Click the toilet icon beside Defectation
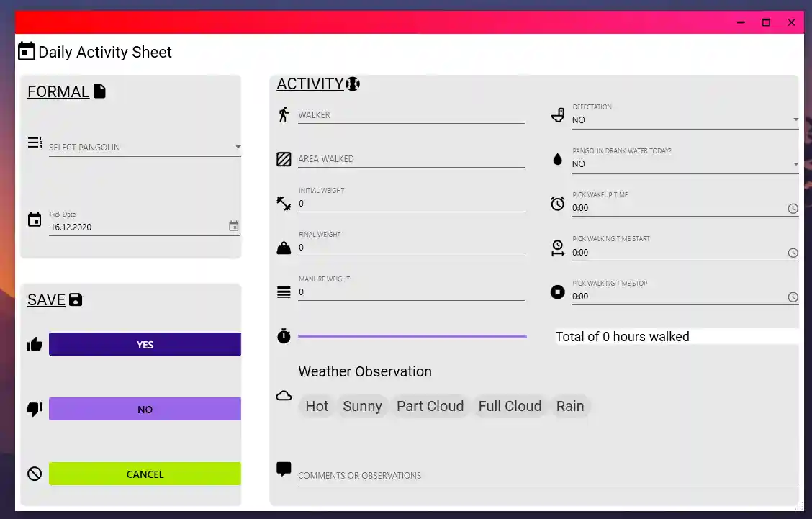 558,115
